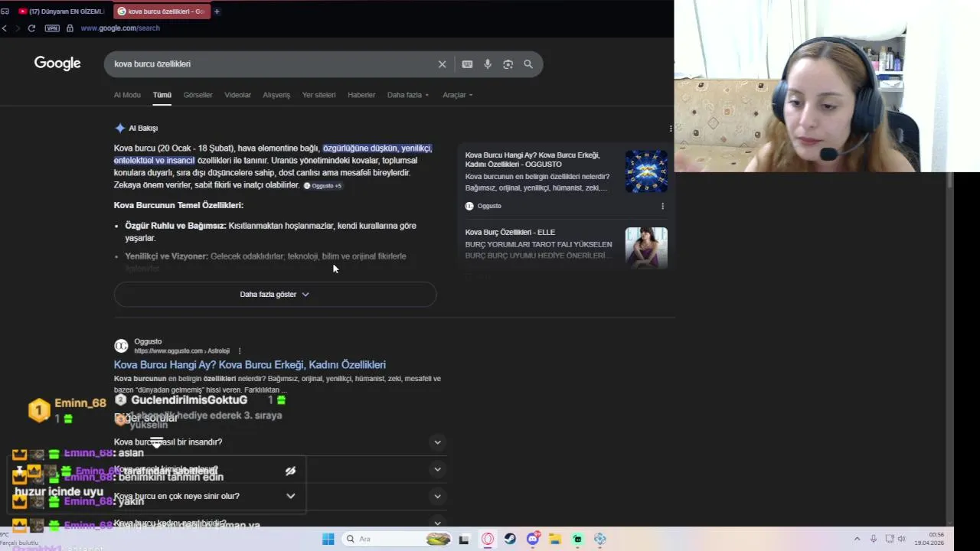Start voice search with the microphone

tap(488, 64)
